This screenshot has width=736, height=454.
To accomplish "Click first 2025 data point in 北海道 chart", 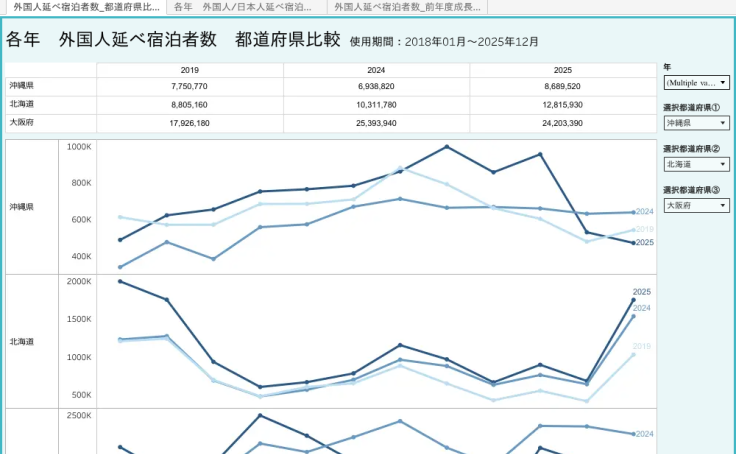I will click(120, 282).
